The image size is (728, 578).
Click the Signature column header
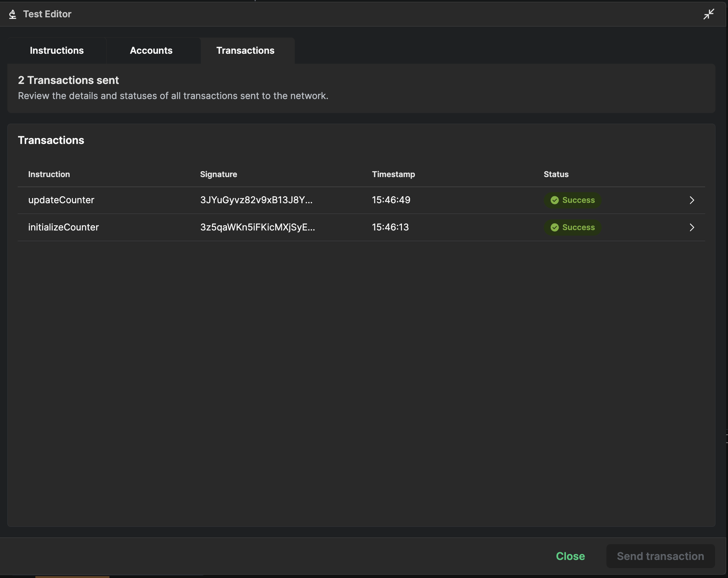click(218, 174)
